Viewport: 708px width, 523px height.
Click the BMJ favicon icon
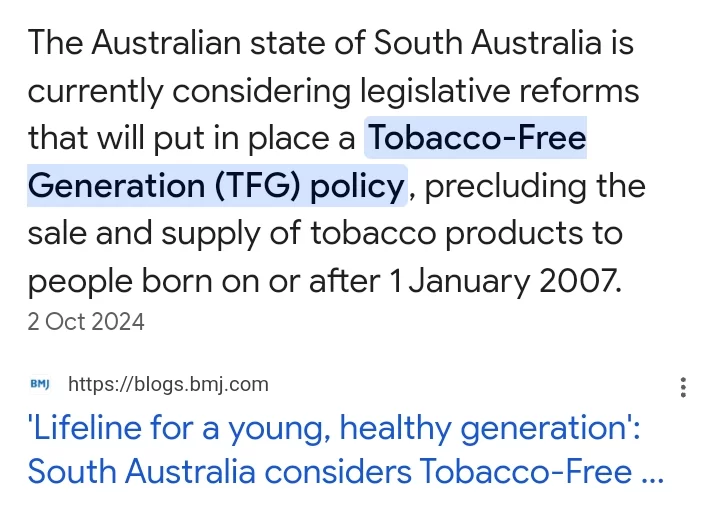[x=40, y=384]
